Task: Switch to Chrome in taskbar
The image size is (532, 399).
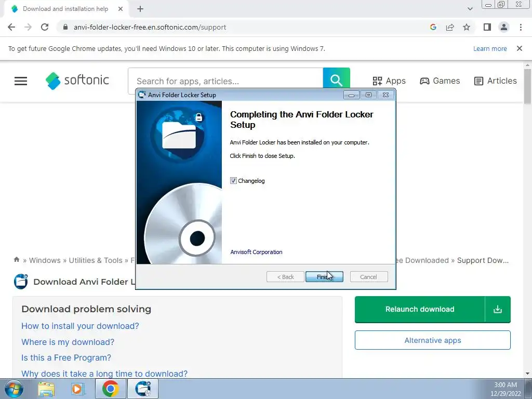Action: [110, 389]
